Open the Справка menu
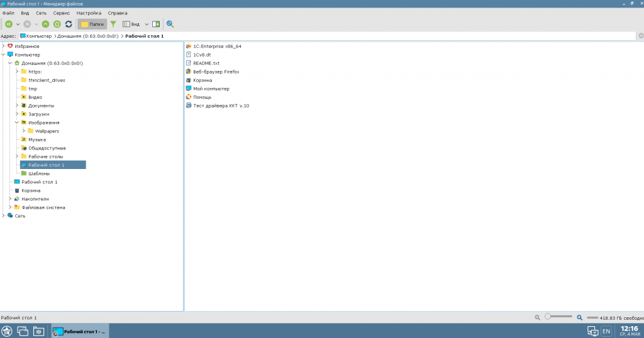Screen dimensions: 644x338 coord(118,13)
